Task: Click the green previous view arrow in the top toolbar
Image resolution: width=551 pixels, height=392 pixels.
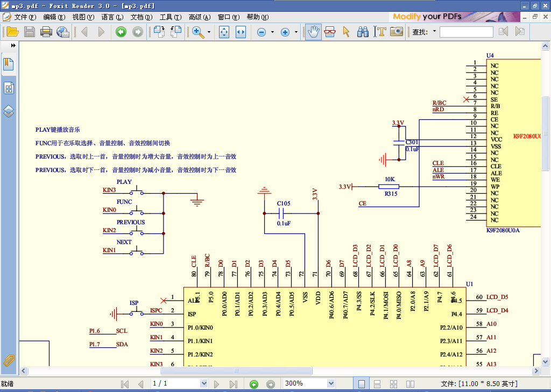Action: (x=121, y=32)
